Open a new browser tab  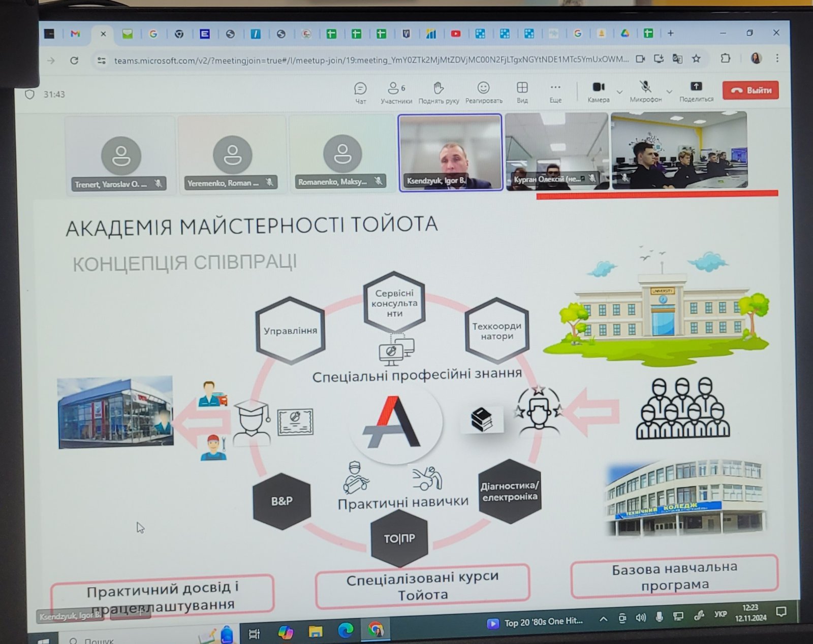[x=671, y=33]
